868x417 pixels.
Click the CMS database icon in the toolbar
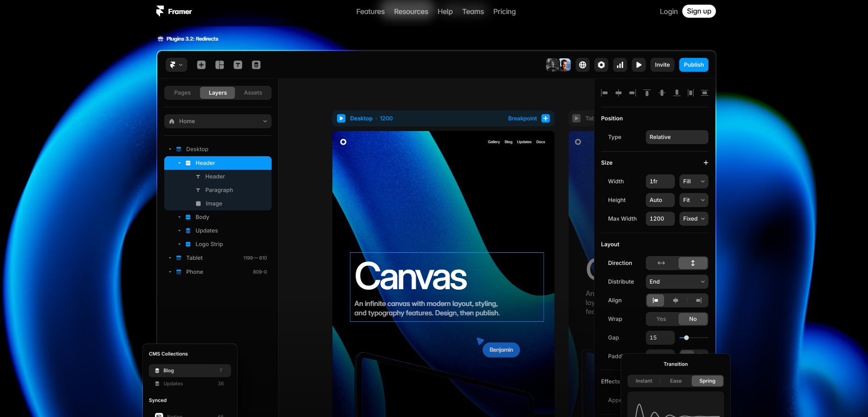[x=256, y=65]
